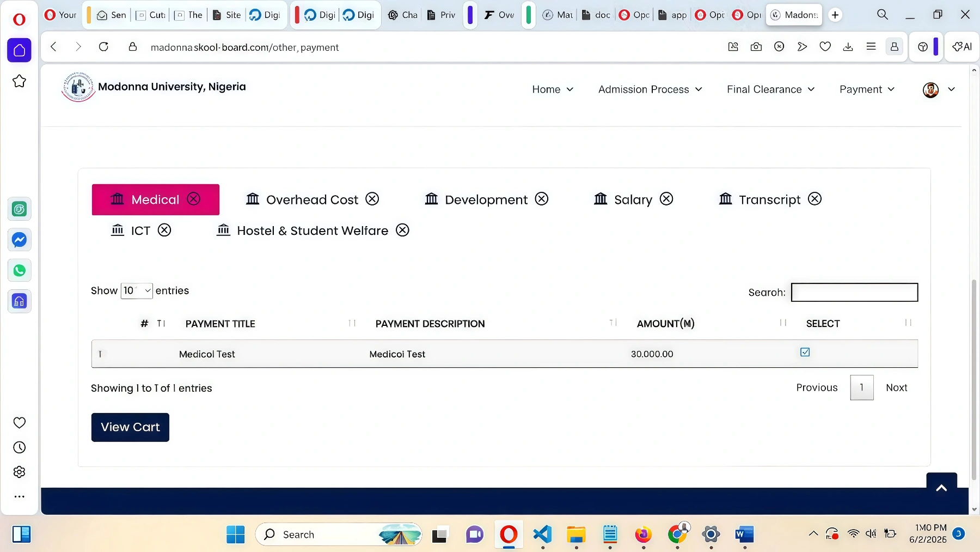Expand the Payment dropdown
This screenshot has height=552, width=980.
click(x=867, y=89)
